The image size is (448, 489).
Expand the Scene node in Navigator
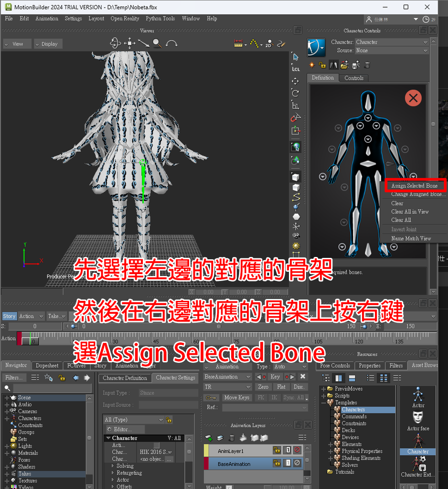(x=7, y=398)
